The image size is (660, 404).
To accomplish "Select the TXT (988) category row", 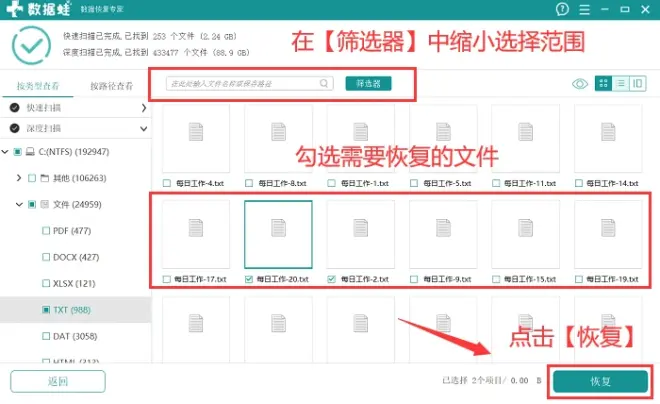I will pyautogui.click(x=75, y=310).
